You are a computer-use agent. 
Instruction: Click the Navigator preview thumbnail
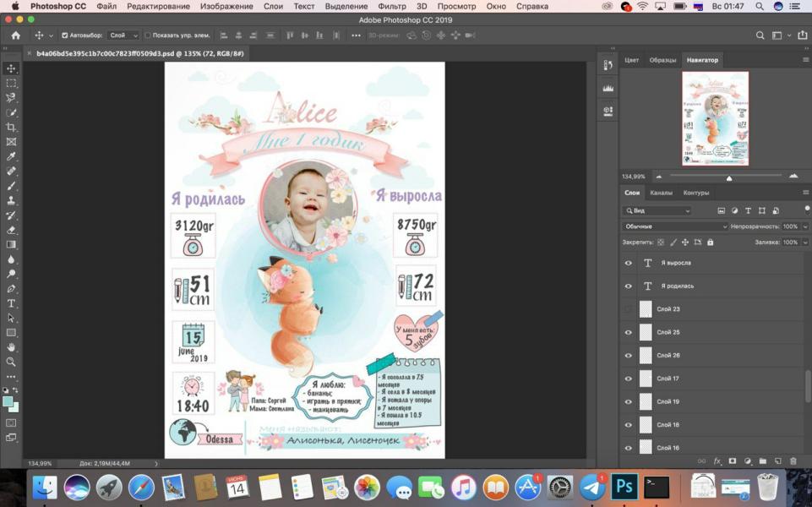[x=715, y=118]
